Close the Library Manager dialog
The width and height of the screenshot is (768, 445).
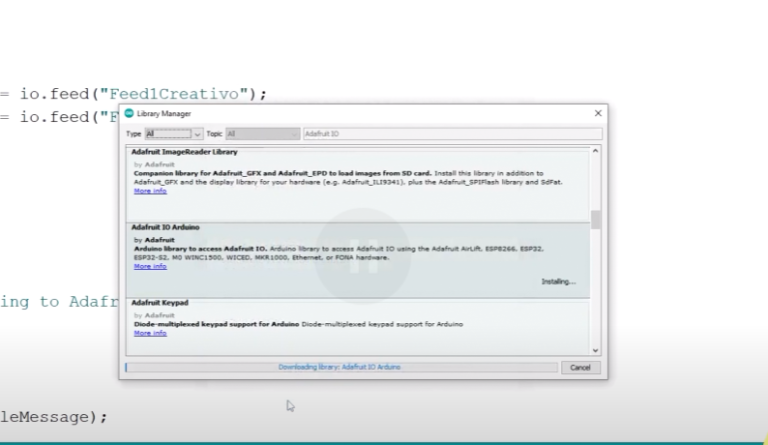point(598,114)
